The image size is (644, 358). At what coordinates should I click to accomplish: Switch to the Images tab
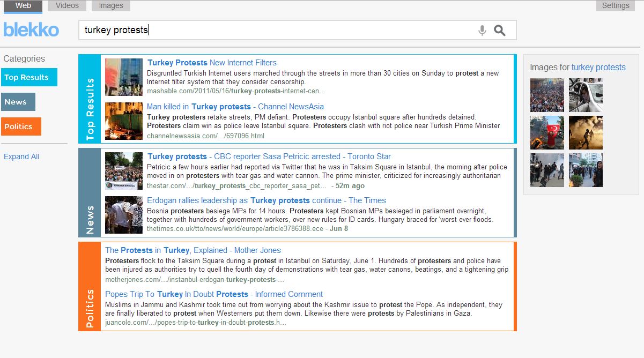111,6
